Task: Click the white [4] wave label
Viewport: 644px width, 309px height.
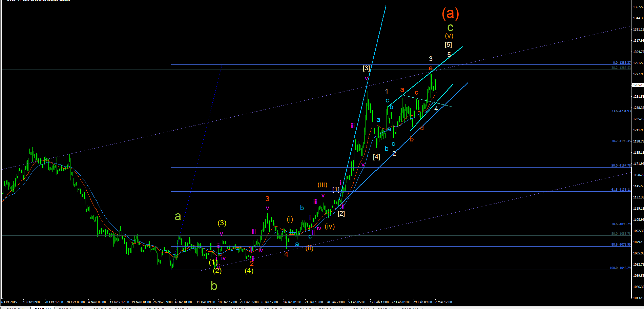Action: pyautogui.click(x=376, y=157)
